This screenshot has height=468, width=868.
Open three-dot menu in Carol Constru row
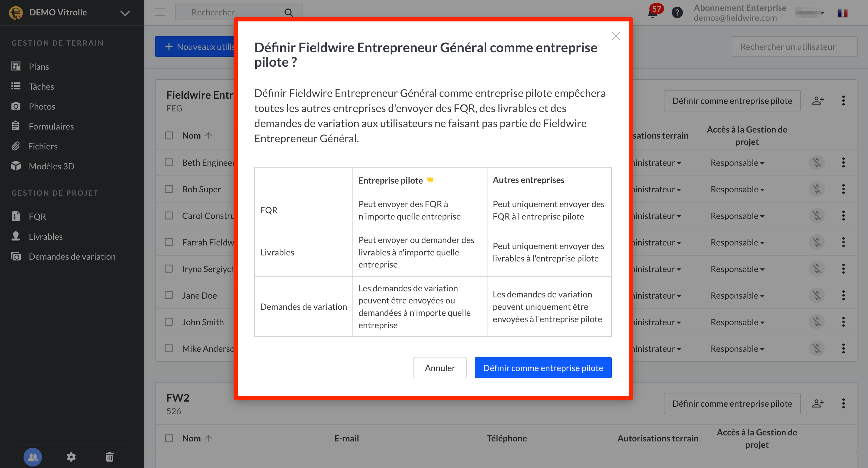(x=844, y=216)
